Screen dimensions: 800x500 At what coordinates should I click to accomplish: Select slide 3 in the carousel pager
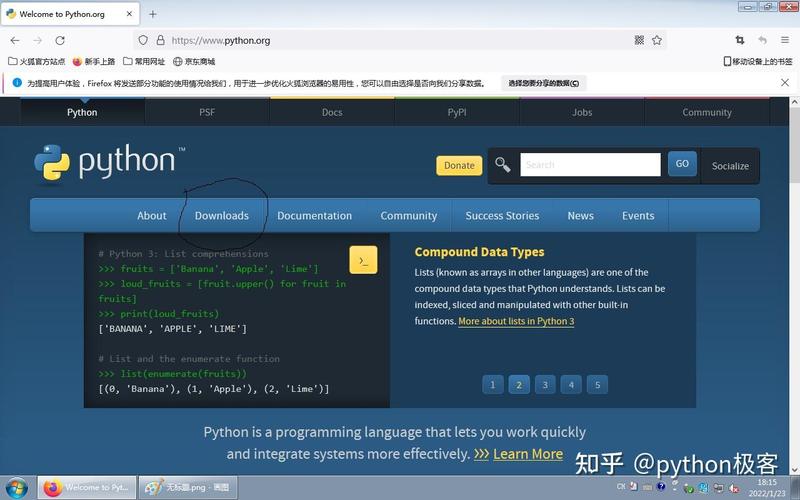pyautogui.click(x=545, y=384)
